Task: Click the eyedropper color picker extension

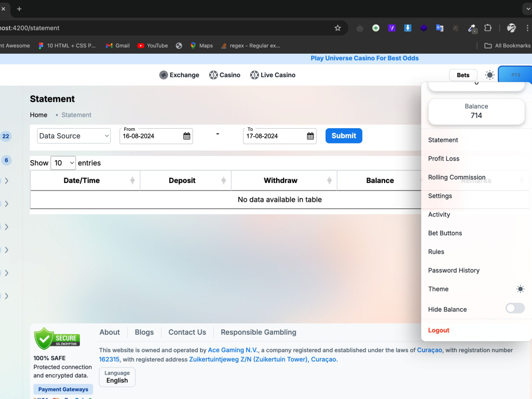Action: point(471,29)
